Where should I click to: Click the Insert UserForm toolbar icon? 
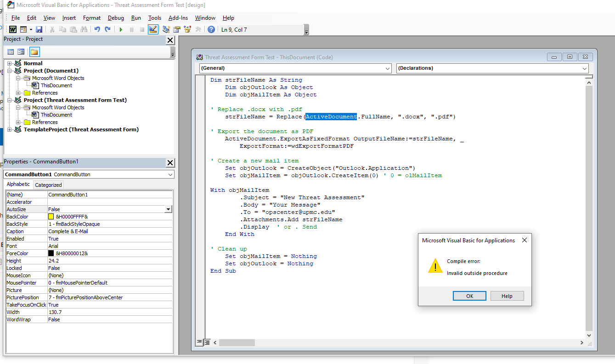point(23,29)
